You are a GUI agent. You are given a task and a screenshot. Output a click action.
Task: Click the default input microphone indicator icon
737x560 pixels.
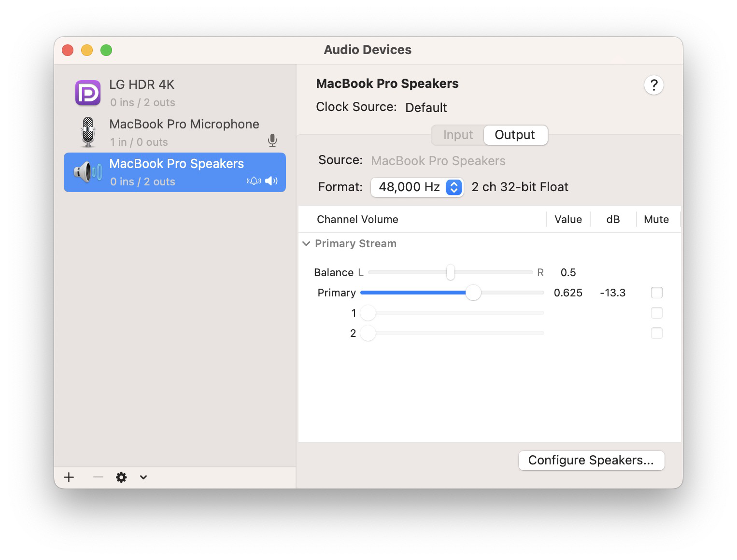coord(272,140)
